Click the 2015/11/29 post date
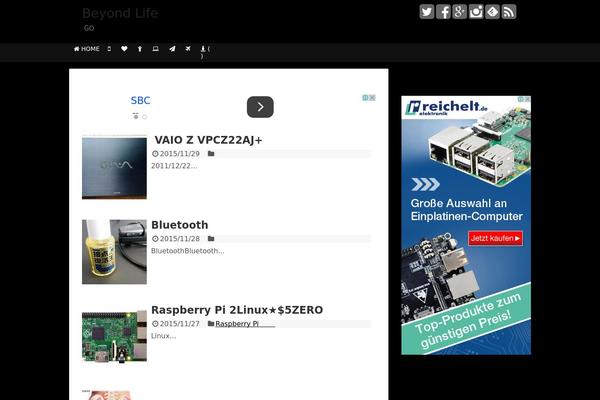 (x=179, y=153)
